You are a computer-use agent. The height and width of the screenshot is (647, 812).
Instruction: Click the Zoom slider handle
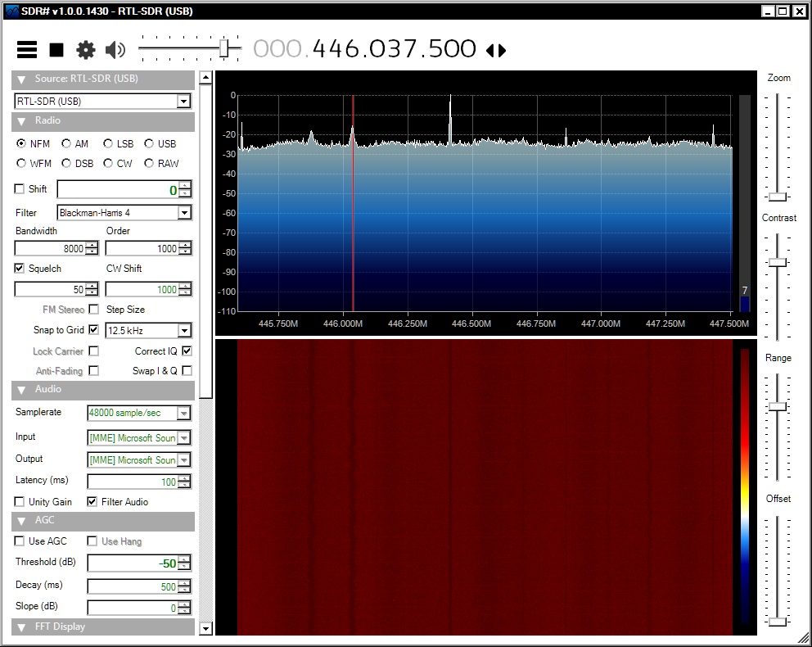pyautogui.click(x=778, y=197)
